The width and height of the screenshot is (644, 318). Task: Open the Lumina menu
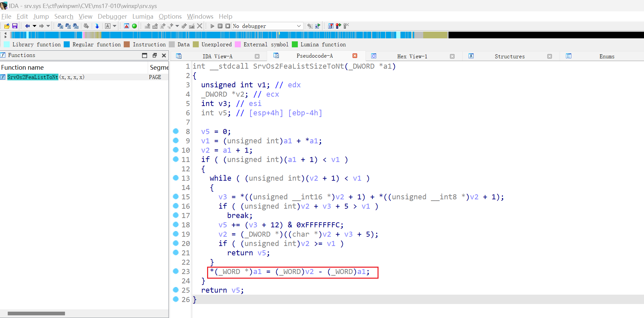tap(143, 16)
